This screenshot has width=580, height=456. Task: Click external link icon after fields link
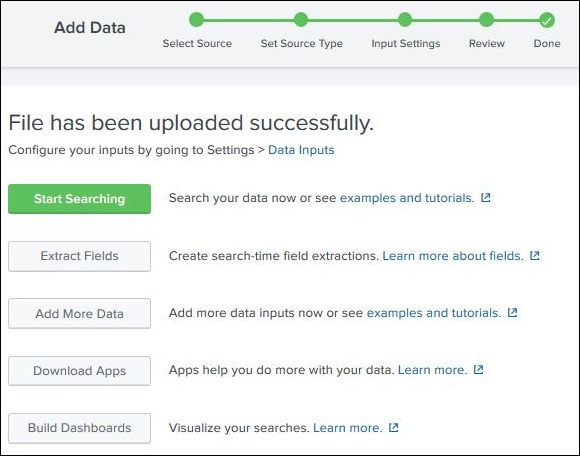(535, 256)
